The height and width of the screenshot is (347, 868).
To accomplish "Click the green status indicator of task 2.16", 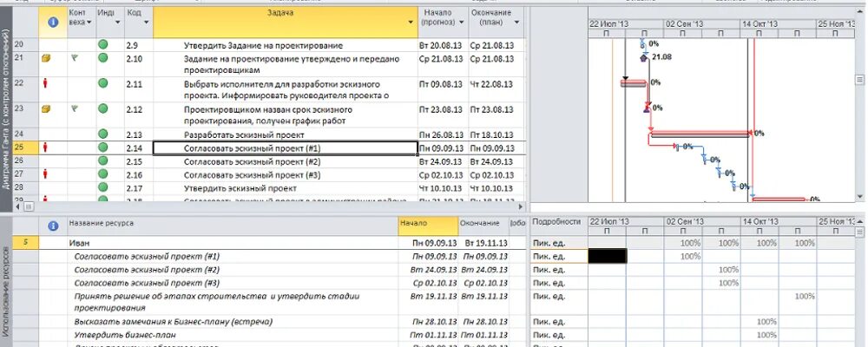I will click(x=102, y=174).
